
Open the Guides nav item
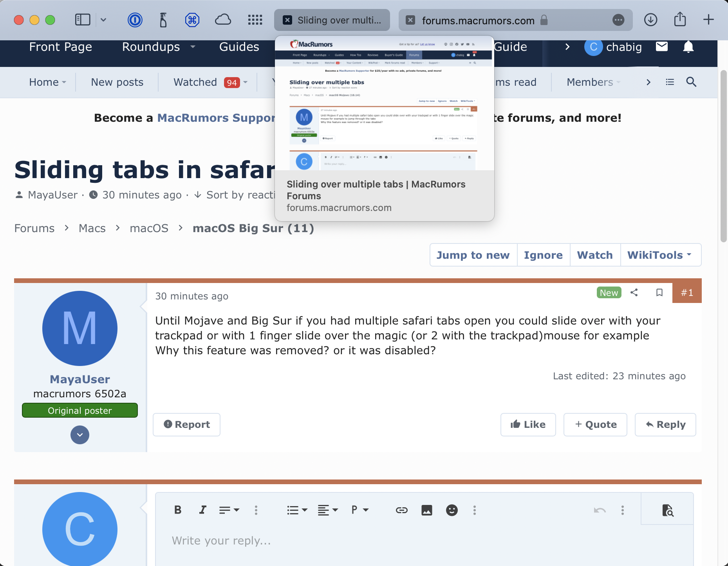pos(239,47)
